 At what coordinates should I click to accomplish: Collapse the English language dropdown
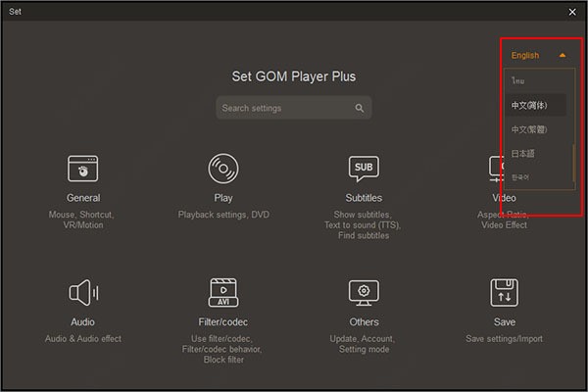(x=538, y=56)
